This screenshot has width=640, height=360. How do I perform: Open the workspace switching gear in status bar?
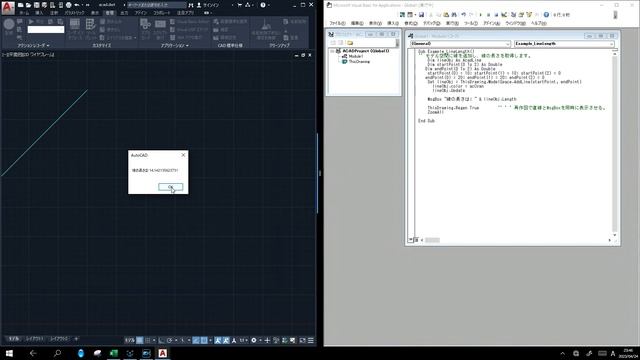pyautogui.click(x=254, y=340)
